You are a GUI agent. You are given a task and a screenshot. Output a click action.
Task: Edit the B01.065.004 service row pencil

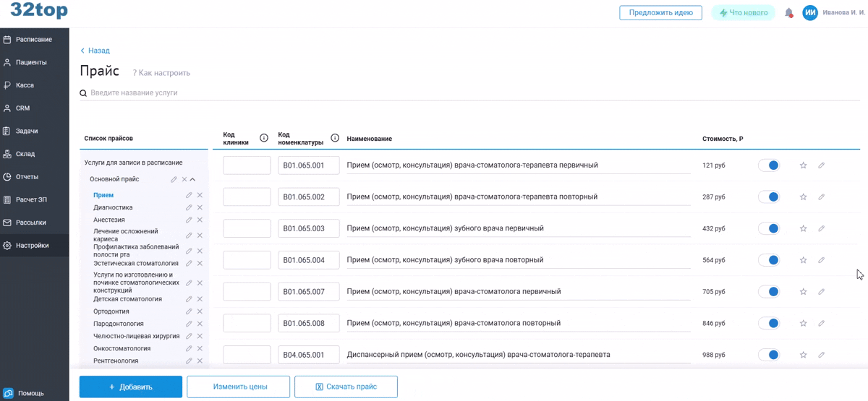click(821, 260)
